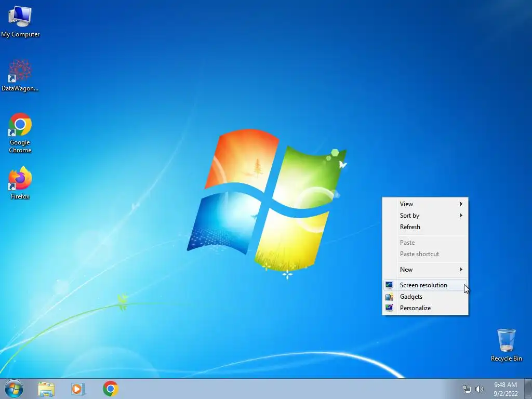
Task: Launch Chrome from the taskbar
Action: [x=110, y=389]
